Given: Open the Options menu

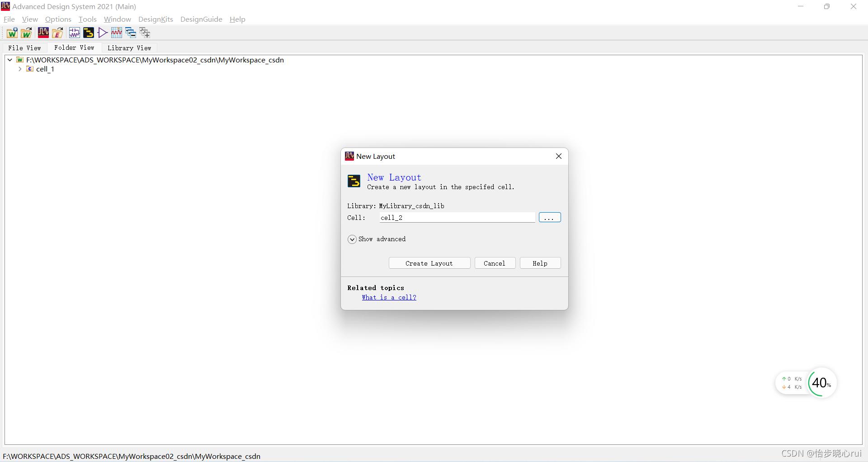Looking at the screenshot, I should click(58, 19).
